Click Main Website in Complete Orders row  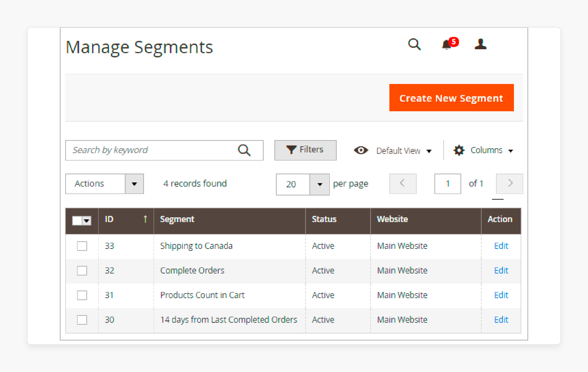[x=402, y=270]
